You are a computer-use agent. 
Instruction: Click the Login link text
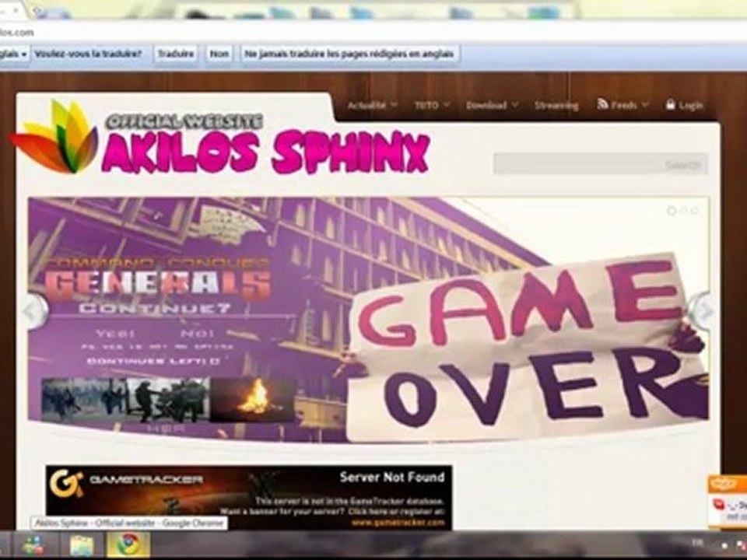tap(691, 106)
